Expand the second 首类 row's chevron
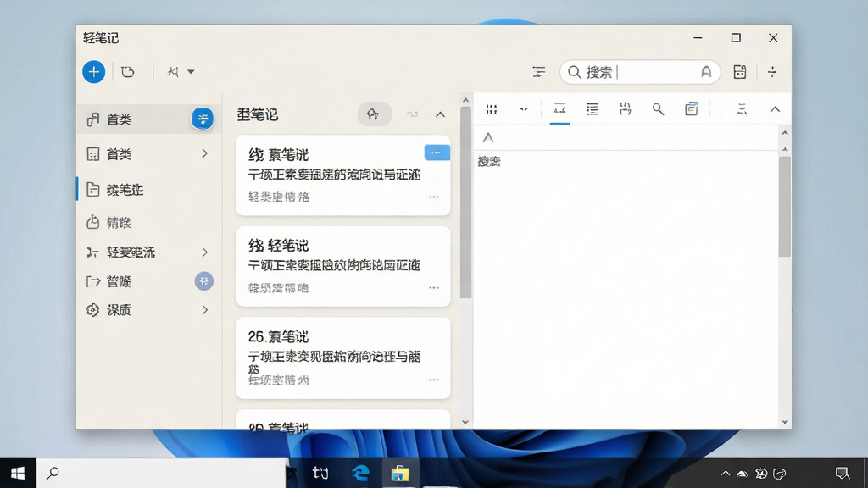 pyautogui.click(x=205, y=153)
